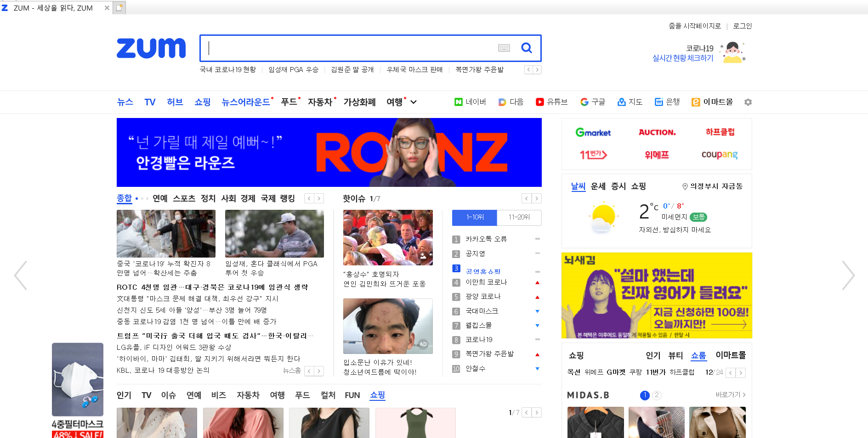Click the coupang logo
868x438 pixels.
720,155
